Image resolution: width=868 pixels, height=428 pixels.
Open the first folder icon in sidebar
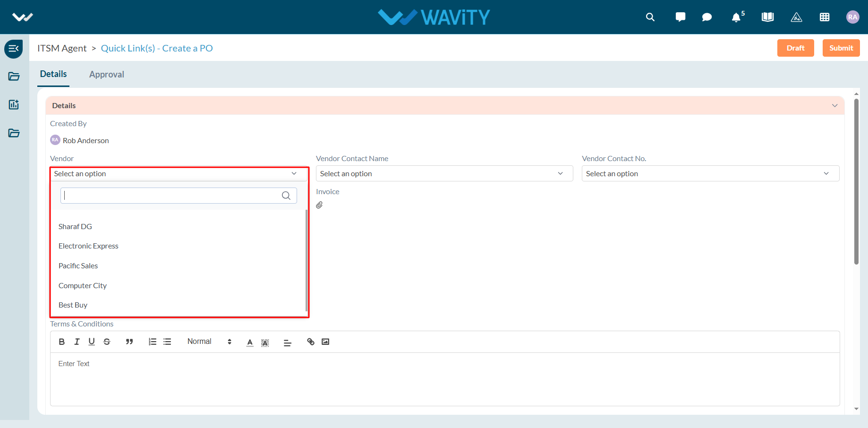[x=14, y=77]
